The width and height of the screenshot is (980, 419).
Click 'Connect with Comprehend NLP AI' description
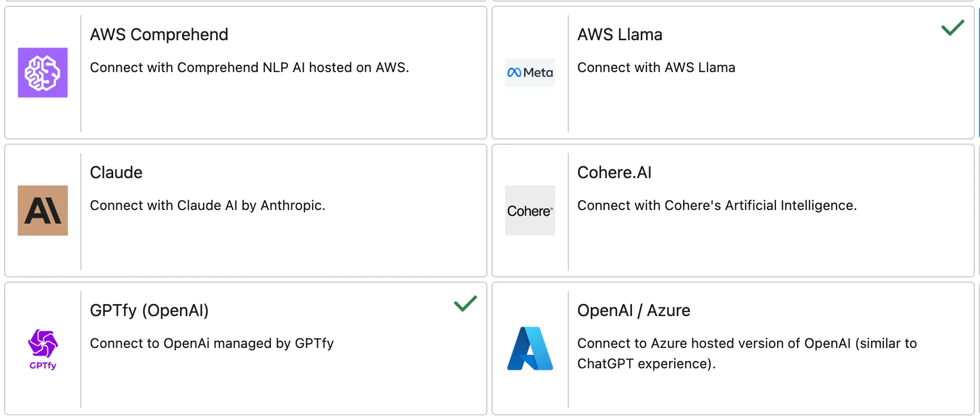click(249, 67)
